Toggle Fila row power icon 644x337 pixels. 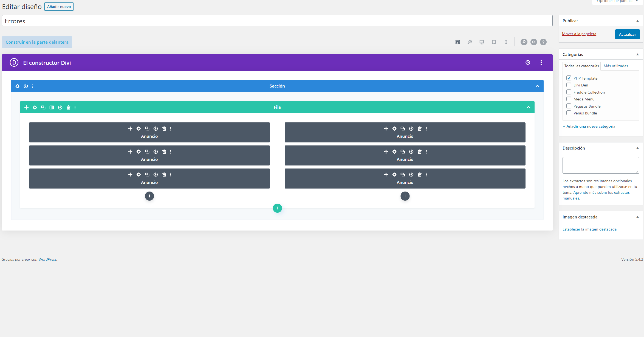tap(60, 107)
